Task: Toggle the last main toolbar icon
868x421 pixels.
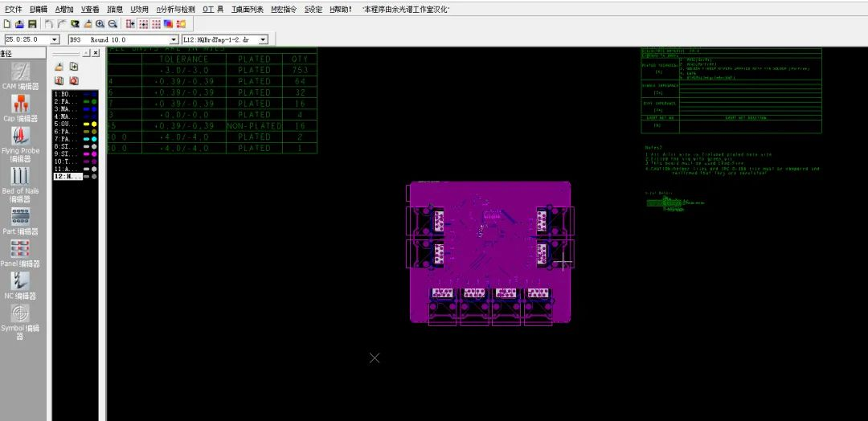Action: (x=181, y=24)
